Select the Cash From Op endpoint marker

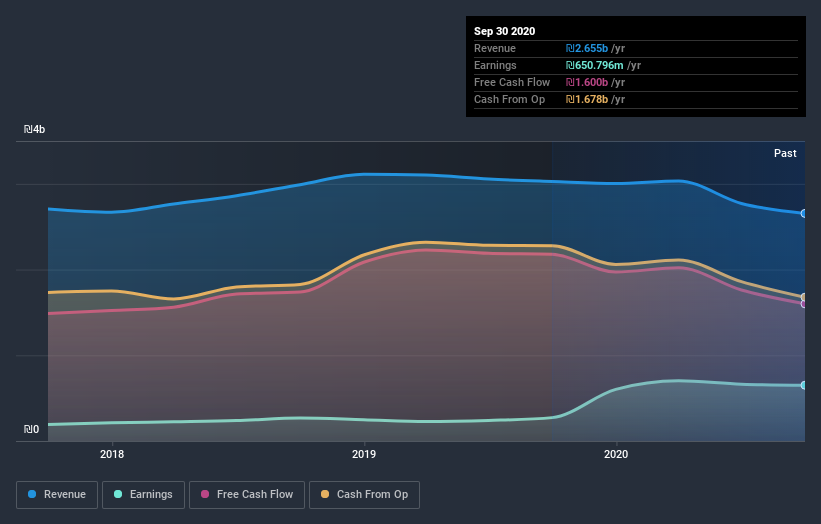[804, 297]
